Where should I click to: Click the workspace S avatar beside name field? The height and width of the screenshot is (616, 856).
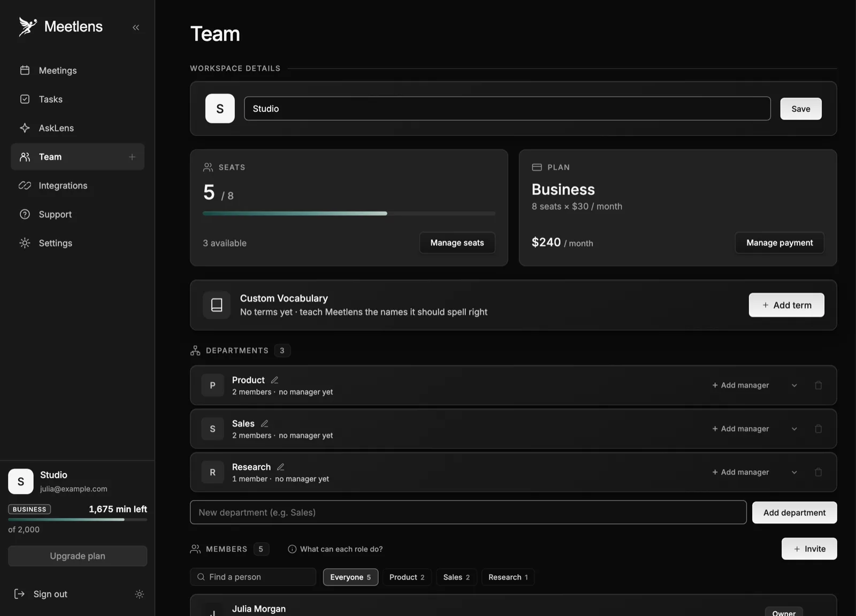click(x=220, y=109)
